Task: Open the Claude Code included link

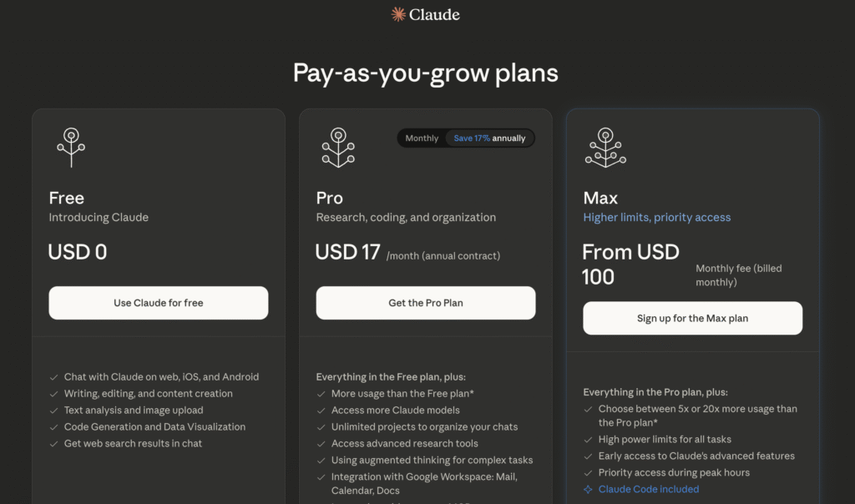Action: (649, 489)
